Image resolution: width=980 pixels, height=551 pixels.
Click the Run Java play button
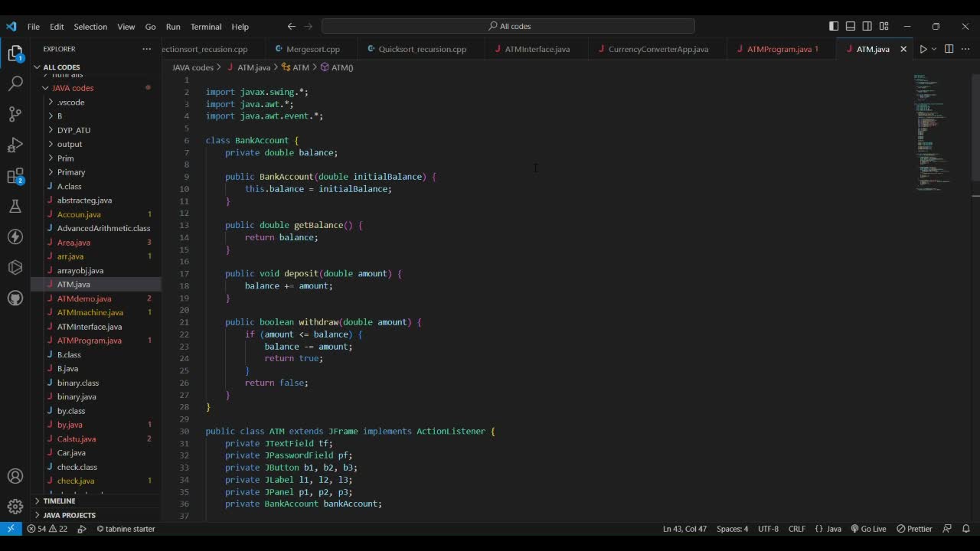click(923, 49)
